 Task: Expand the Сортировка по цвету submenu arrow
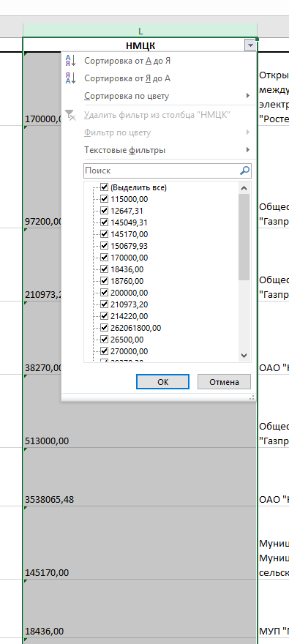[247, 96]
